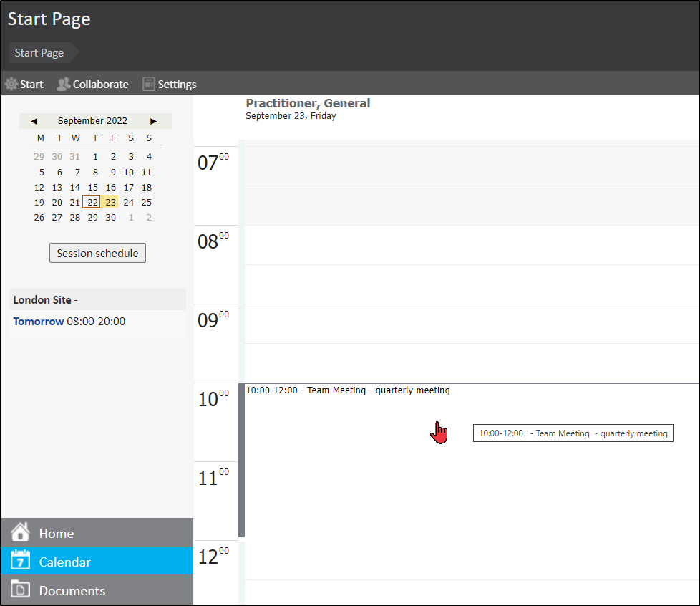Pick September 30 in mini calendar

pos(110,217)
